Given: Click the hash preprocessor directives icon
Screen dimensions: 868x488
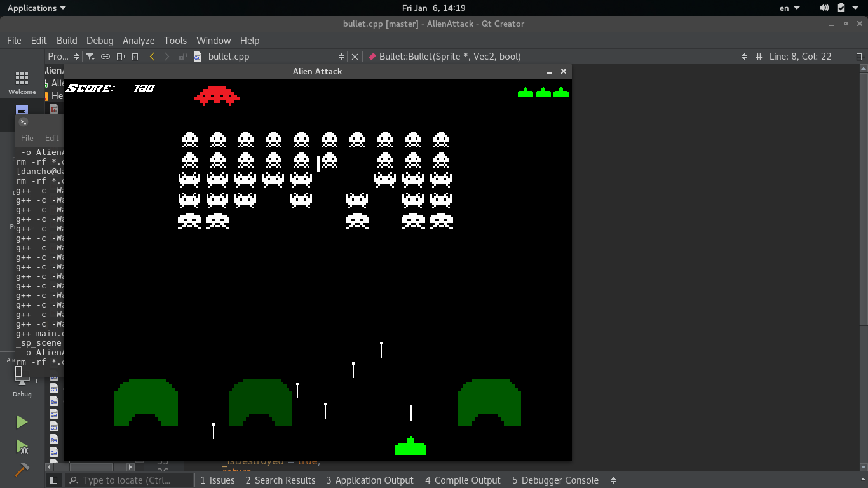Looking at the screenshot, I should [x=758, y=57].
